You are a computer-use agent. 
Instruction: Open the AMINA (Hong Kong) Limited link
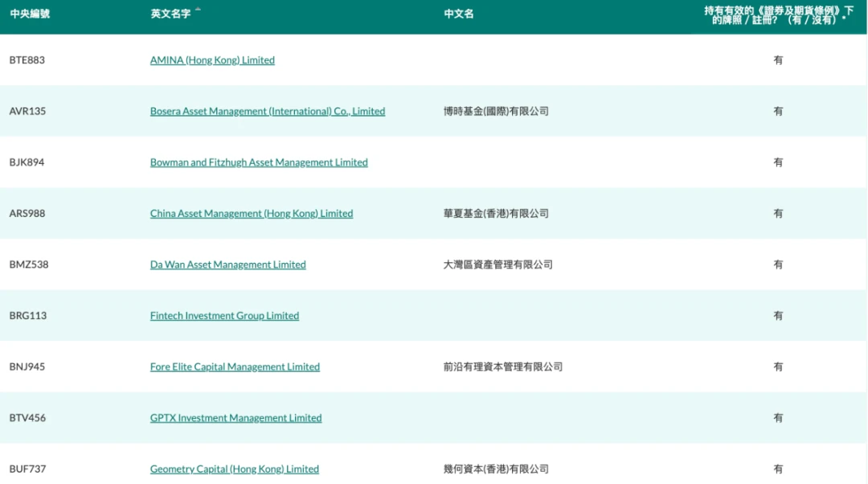coord(212,60)
